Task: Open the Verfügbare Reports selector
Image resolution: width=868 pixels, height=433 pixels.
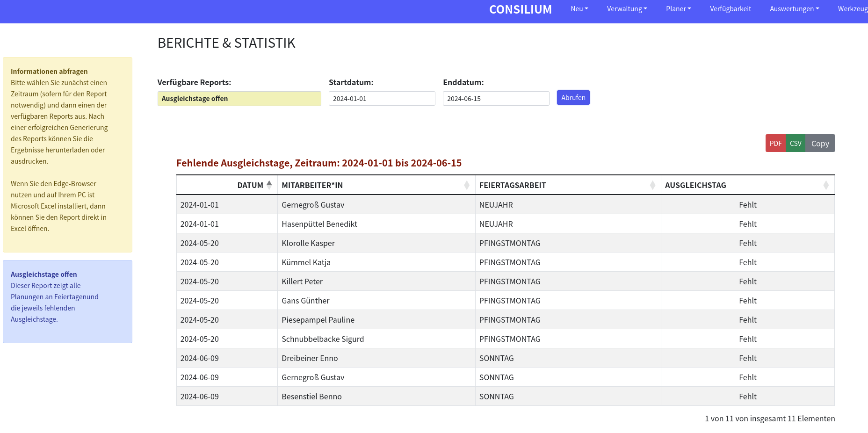Action: (x=239, y=99)
